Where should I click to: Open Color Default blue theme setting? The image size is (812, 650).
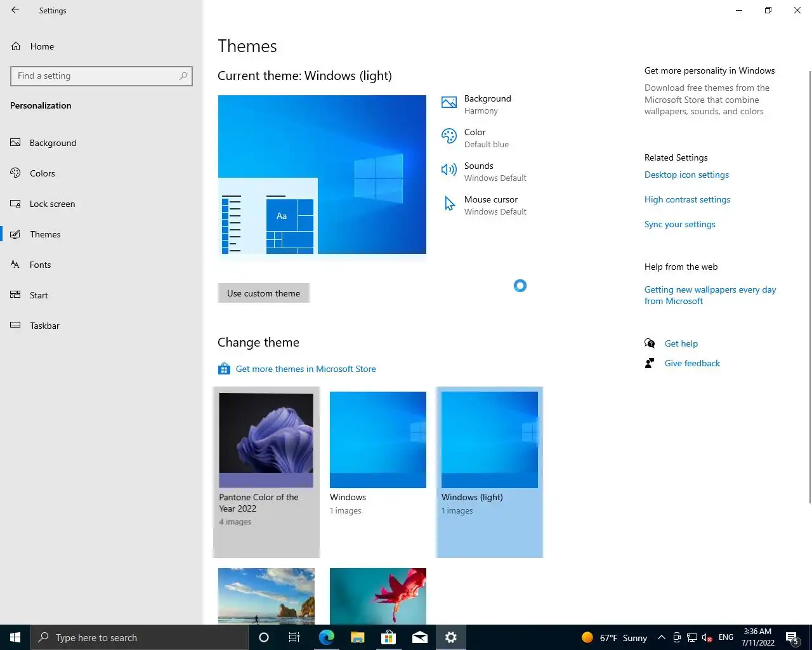(486, 138)
